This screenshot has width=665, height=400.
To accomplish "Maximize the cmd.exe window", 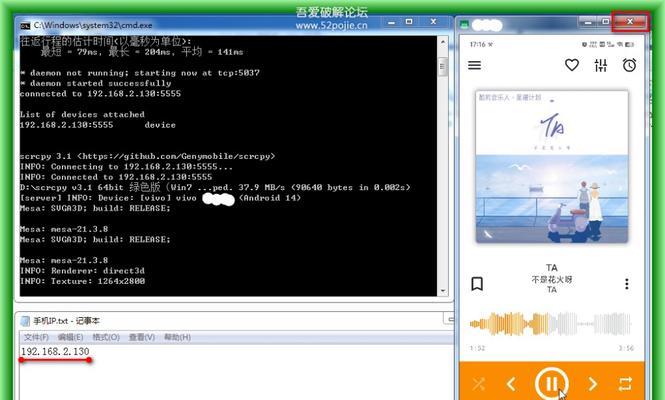I will click(409, 22).
